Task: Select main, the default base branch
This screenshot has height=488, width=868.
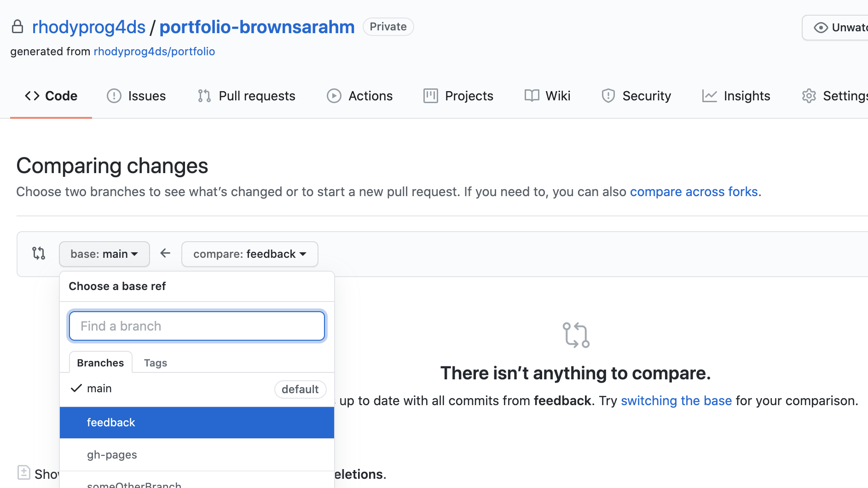Action: tap(99, 389)
